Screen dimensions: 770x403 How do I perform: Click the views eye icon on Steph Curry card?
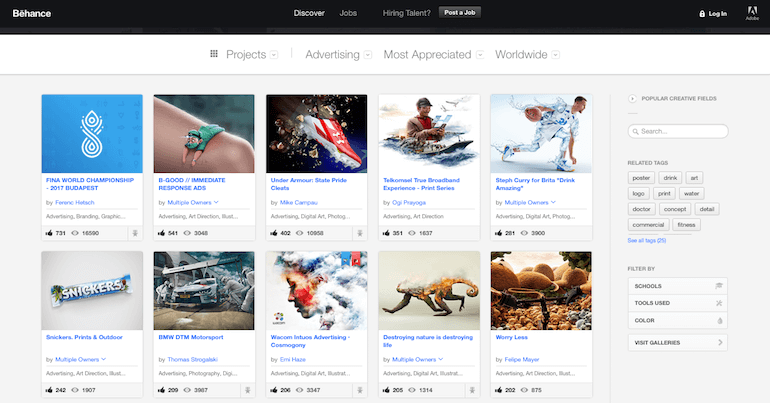(x=524, y=233)
